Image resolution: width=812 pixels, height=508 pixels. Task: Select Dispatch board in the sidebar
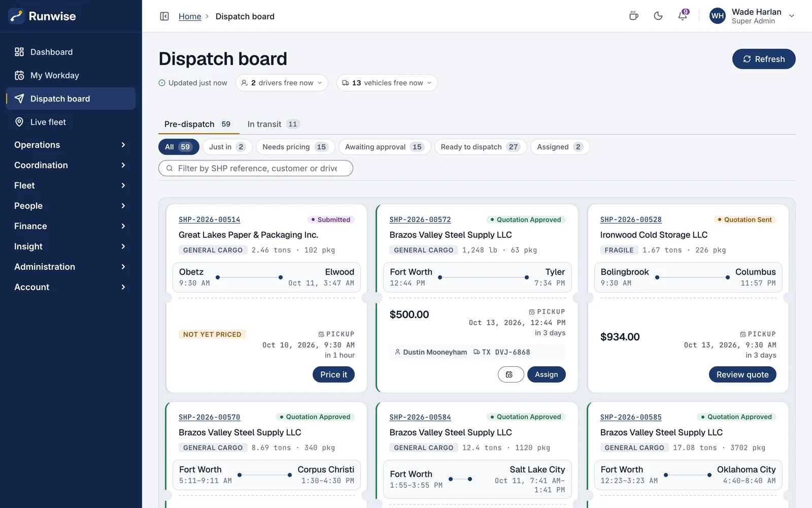pos(71,99)
